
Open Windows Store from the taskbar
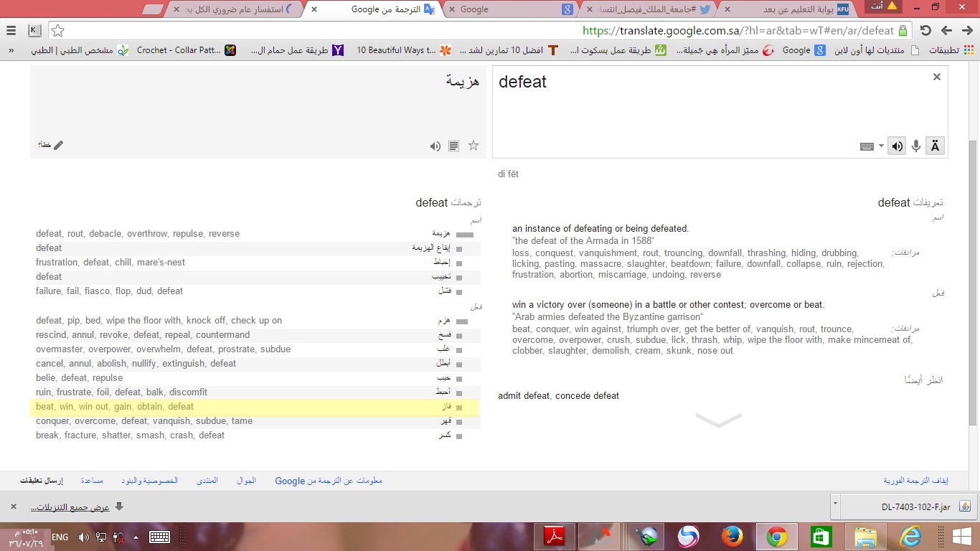[821, 537]
